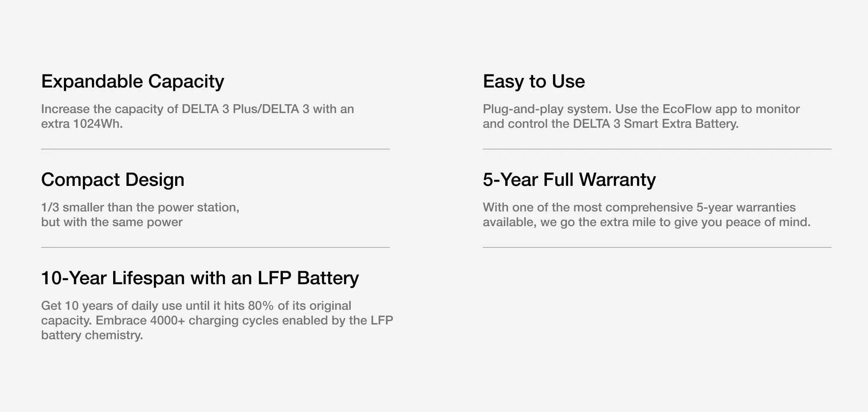Click the line 'but with the same power'
868x412 pixels.
pos(112,222)
